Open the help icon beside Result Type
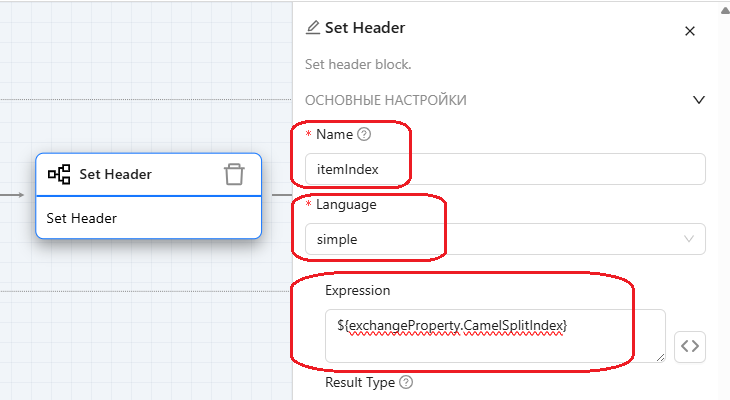The image size is (730, 400). 406,382
